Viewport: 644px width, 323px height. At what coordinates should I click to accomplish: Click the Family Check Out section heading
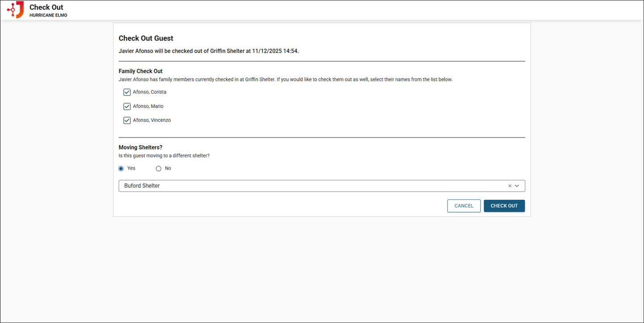coord(141,71)
